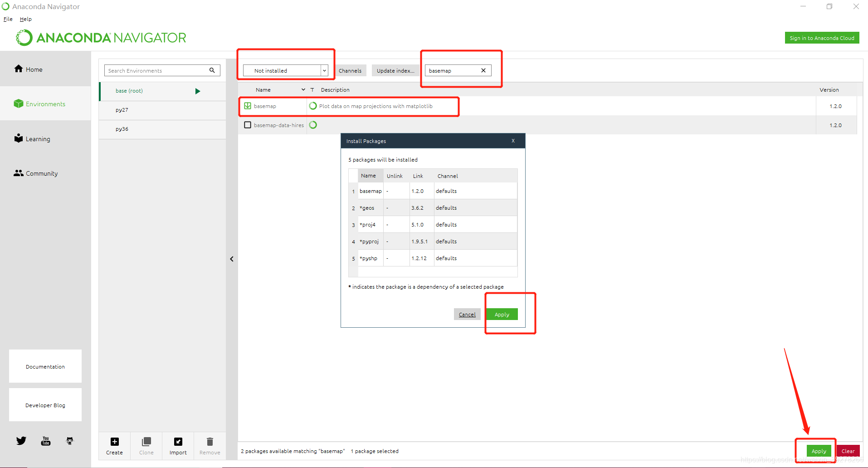Click the red Clear button

(x=848, y=451)
